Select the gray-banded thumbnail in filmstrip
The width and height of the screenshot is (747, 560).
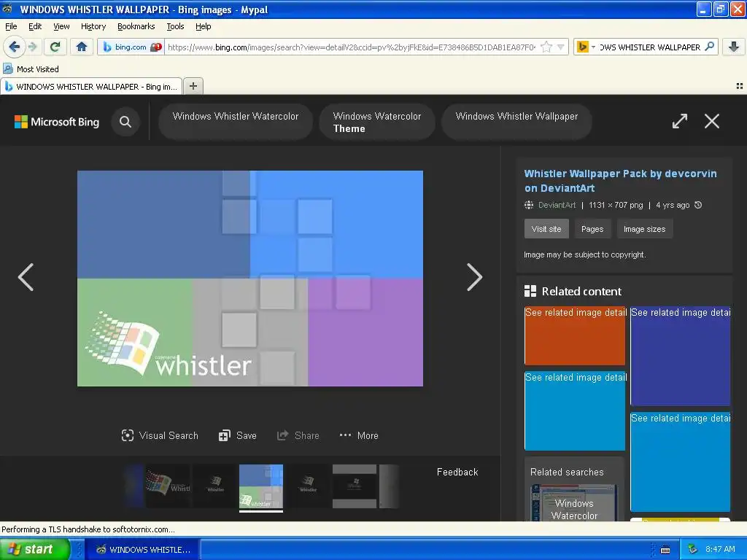coord(355,486)
